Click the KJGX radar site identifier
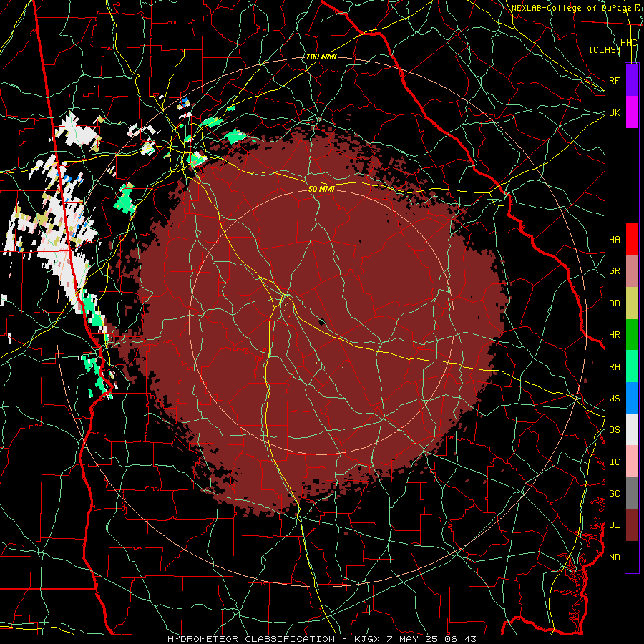The image size is (644, 644). (x=366, y=639)
